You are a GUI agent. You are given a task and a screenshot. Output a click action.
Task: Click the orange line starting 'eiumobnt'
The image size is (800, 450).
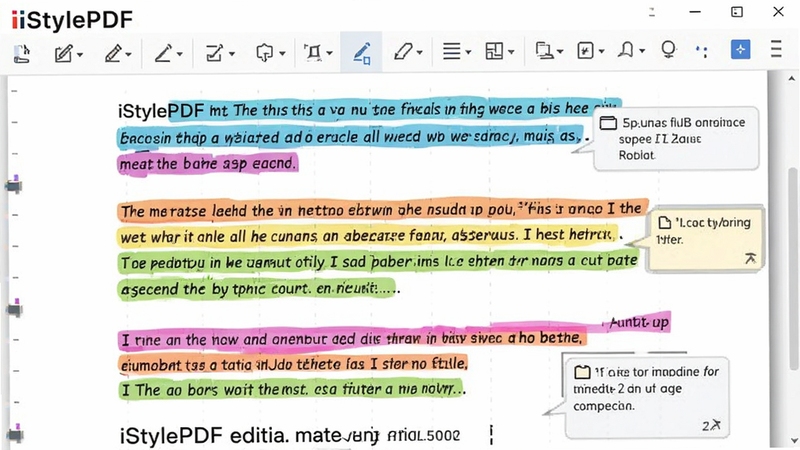[293, 364]
